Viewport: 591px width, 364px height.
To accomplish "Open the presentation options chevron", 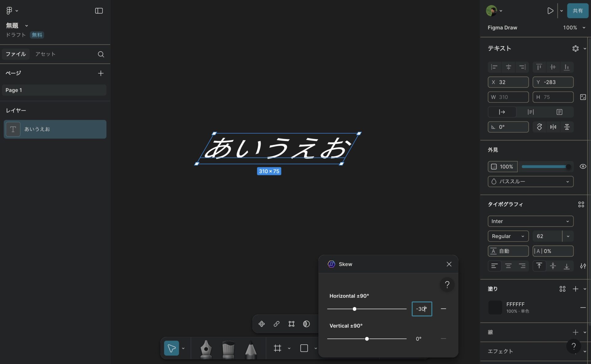I will pos(561,11).
